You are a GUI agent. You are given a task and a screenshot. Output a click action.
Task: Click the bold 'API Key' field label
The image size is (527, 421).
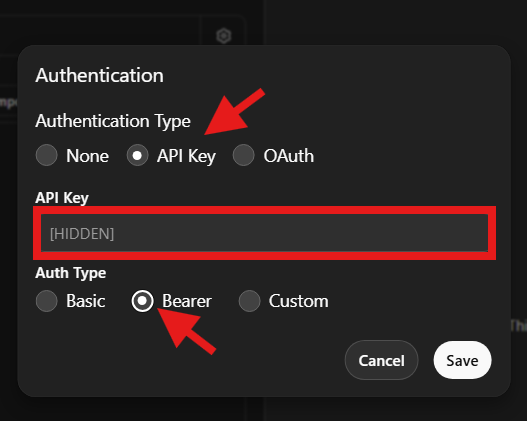[x=62, y=198]
